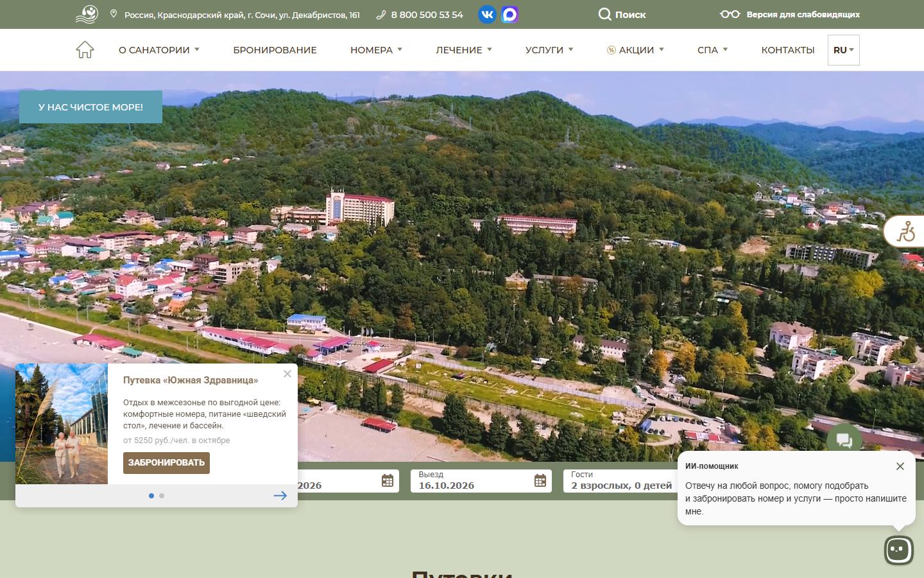Expand the УСЛУГИ menu

[549, 50]
